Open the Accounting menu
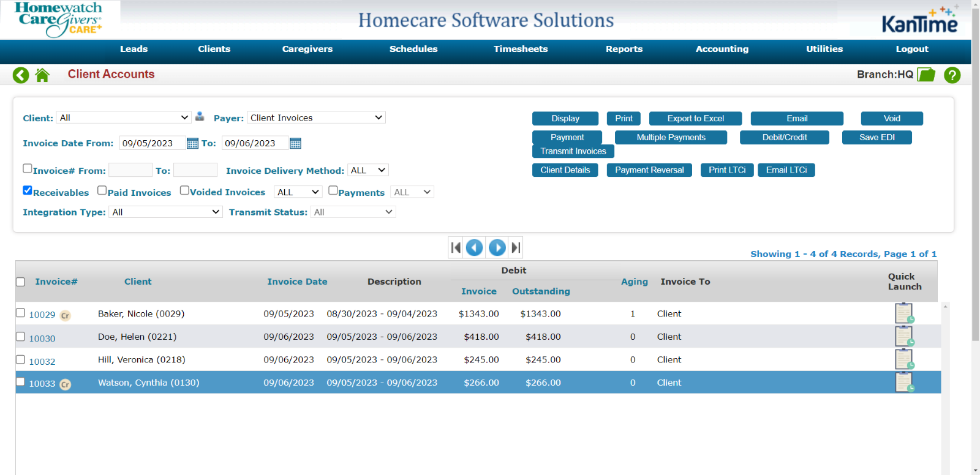Screen dimensions: 980x475 [722, 49]
